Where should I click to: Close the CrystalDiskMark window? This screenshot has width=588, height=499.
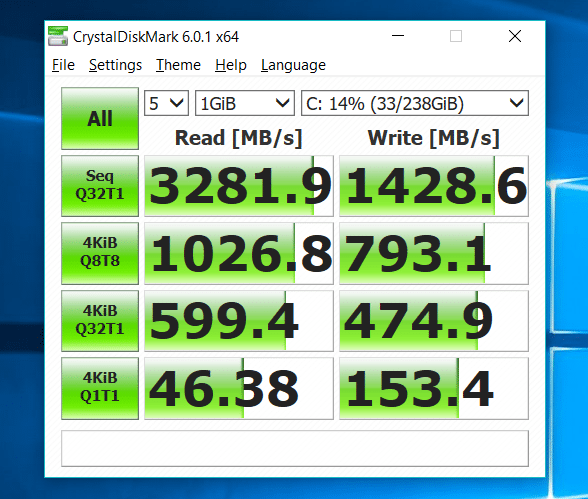point(515,36)
